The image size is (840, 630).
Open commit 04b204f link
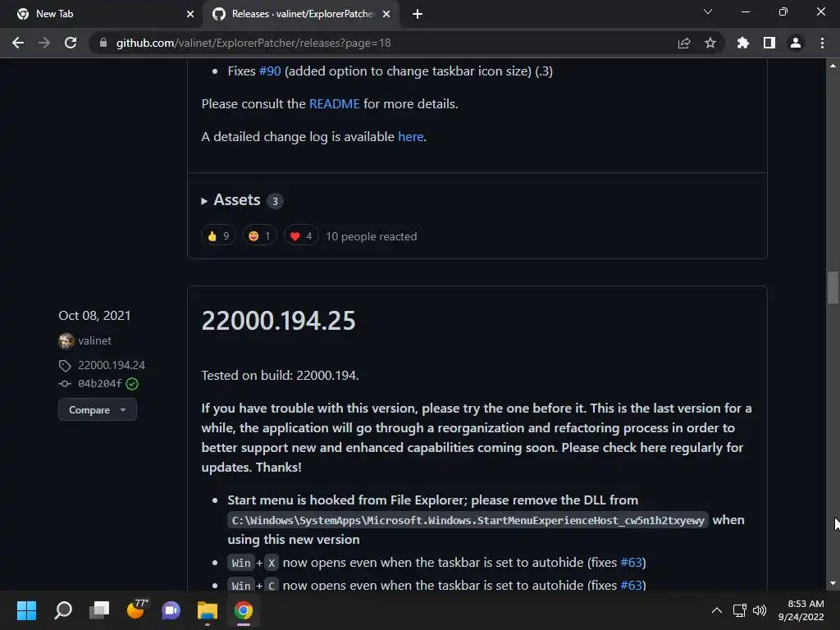pyautogui.click(x=100, y=384)
